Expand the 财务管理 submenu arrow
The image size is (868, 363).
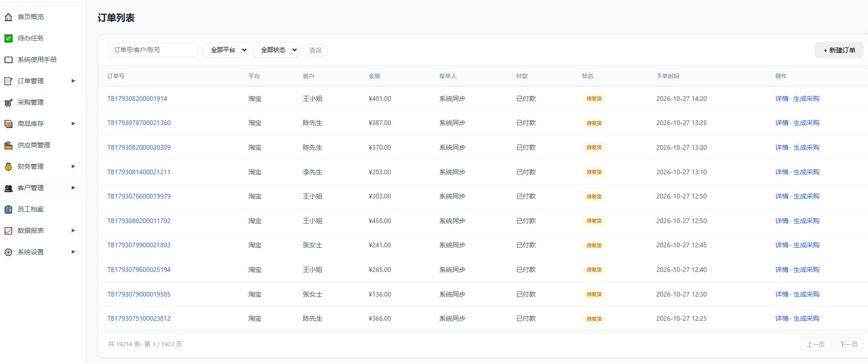(73, 166)
